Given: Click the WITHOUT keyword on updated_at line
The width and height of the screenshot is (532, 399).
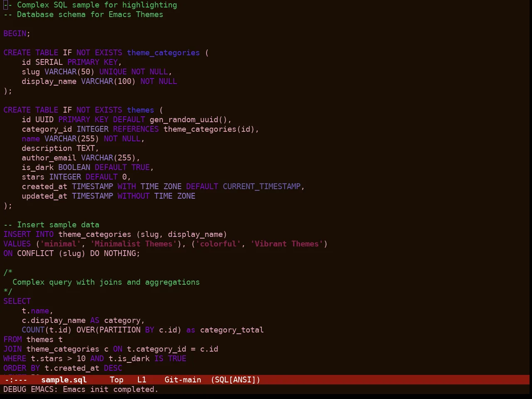Looking at the screenshot, I should 133,196.
